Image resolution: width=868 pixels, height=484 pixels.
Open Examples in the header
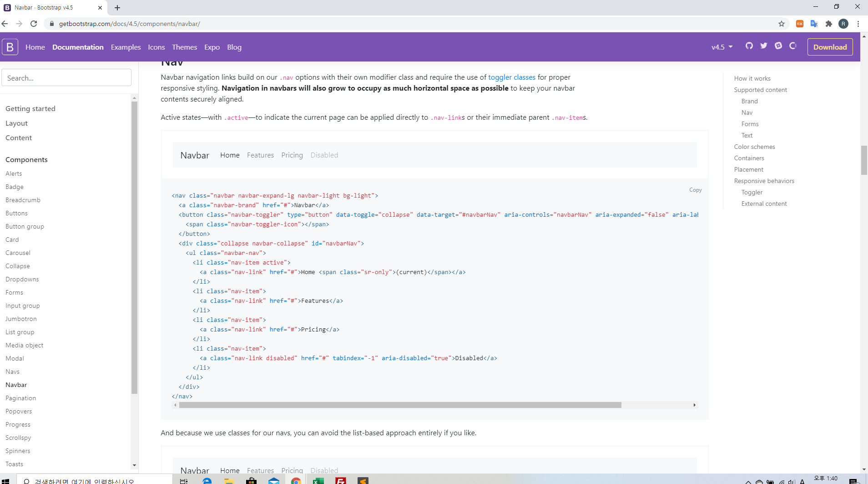(126, 47)
